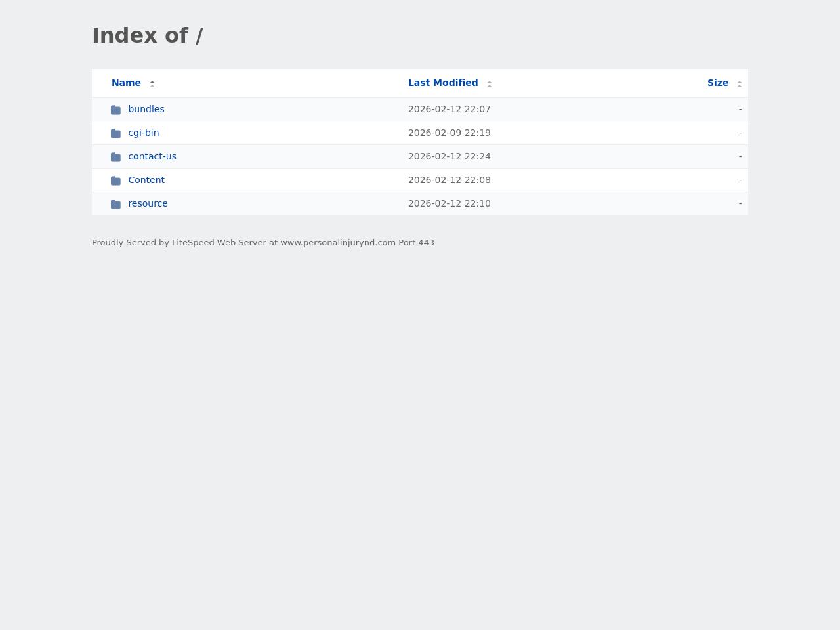The image size is (840, 630).
Task: Click the folder icon beside cgi-bin
Action: coord(115,133)
